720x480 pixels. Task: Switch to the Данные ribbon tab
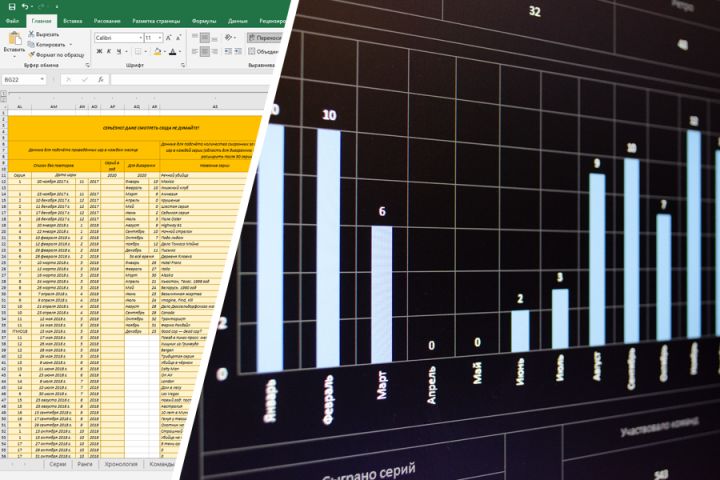(x=237, y=21)
